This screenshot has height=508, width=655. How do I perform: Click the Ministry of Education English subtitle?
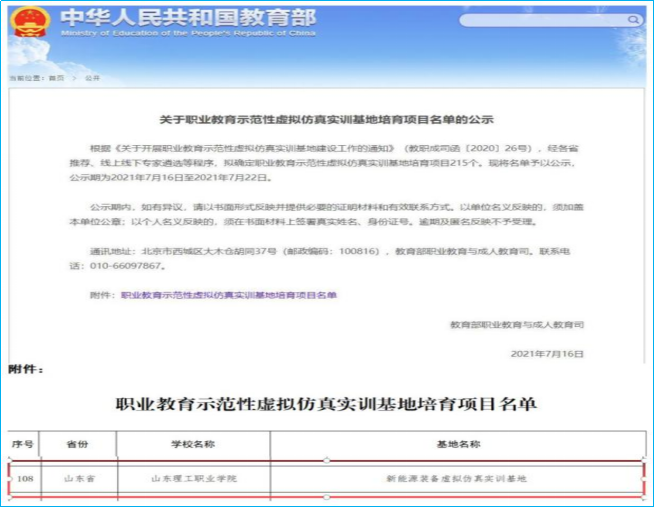click(188, 33)
